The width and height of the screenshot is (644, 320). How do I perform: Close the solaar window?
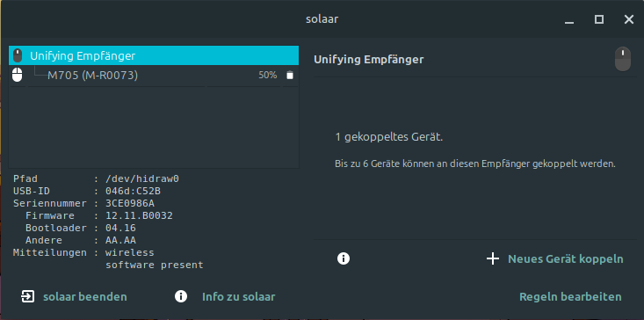pos(629,19)
